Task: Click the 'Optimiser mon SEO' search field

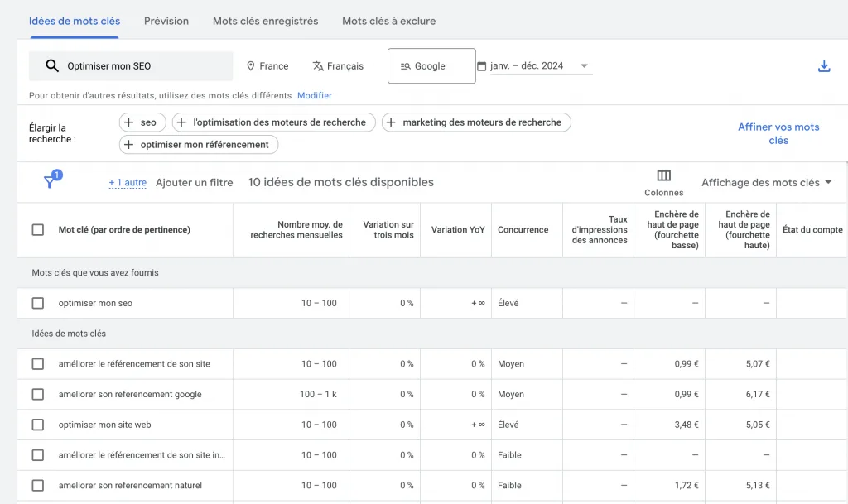Action: click(x=131, y=66)
